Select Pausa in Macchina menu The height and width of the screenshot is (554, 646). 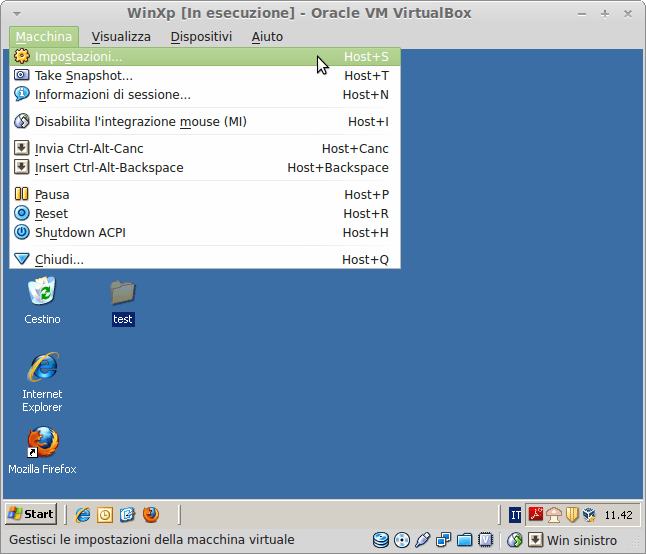coord(205,194)
